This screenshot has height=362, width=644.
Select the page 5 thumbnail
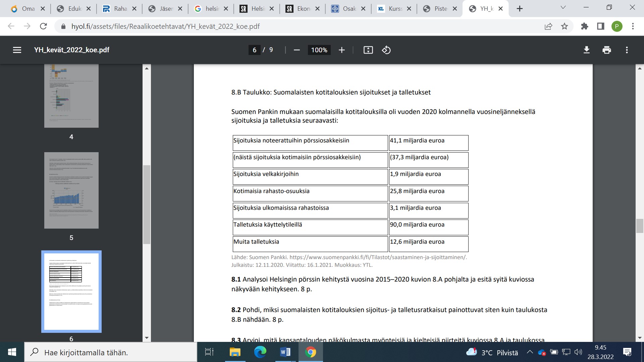click(x=71, y=190)
